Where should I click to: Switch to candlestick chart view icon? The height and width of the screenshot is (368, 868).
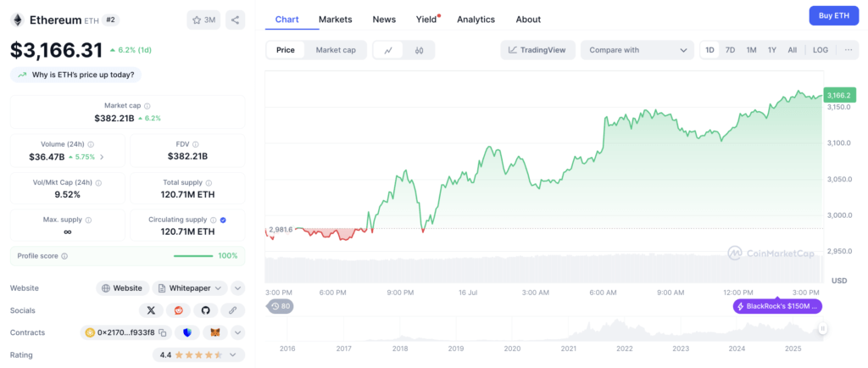pyautogui.click(x=419, y=50)
